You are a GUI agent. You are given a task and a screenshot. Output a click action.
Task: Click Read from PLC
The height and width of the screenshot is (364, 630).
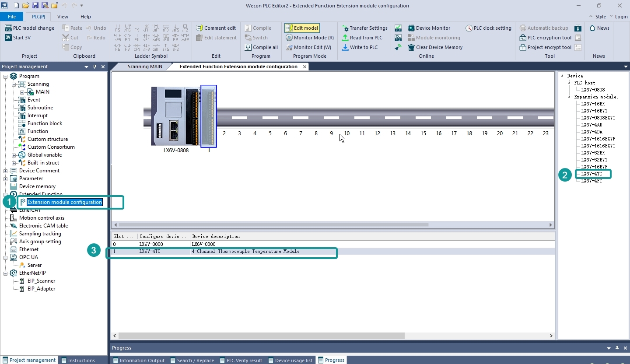(362, 38)
